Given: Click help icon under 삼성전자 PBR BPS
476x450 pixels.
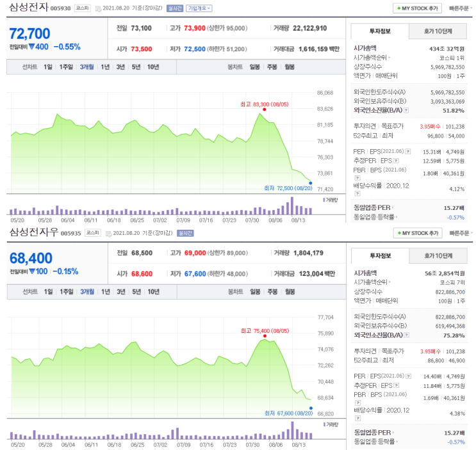Looking at the screenshot, I should coord(357,178).
